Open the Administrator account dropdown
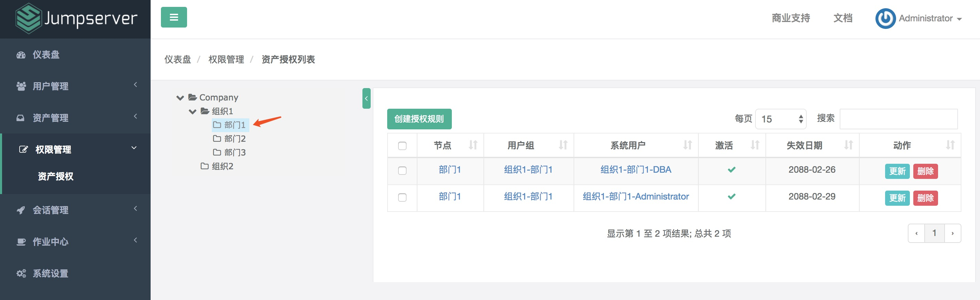The width and height of the screenshot is (980, 300). [x=930, y=18]
